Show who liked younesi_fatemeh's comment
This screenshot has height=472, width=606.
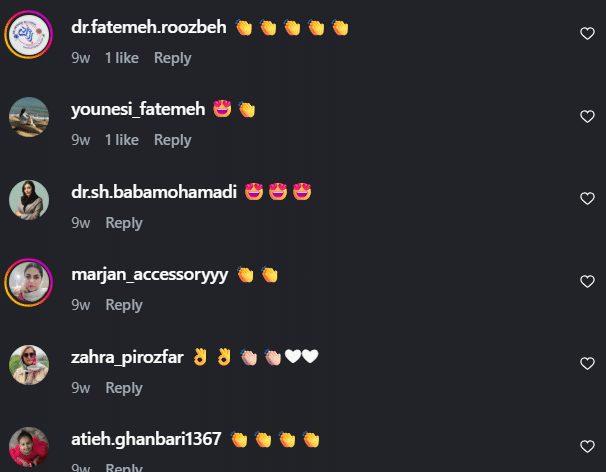122,140
